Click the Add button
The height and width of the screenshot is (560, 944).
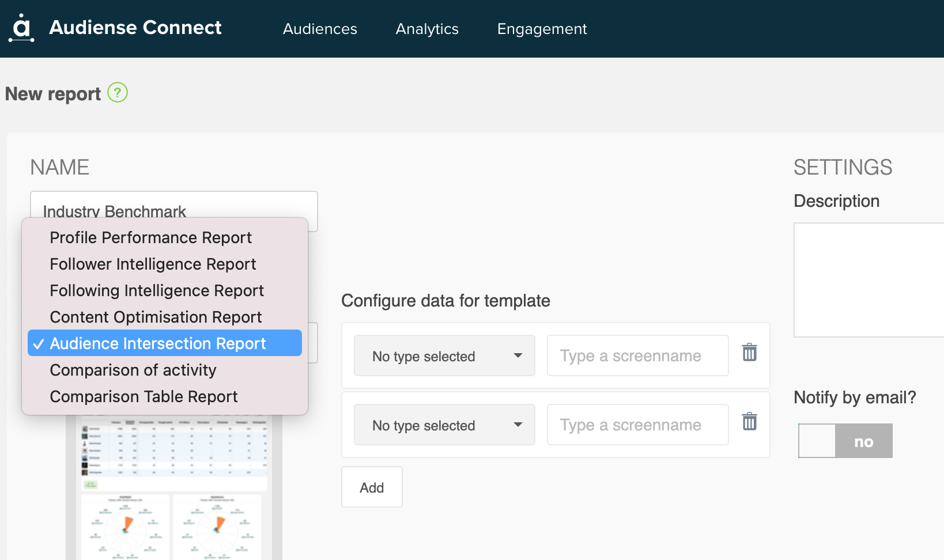click(x=372, y=487)
